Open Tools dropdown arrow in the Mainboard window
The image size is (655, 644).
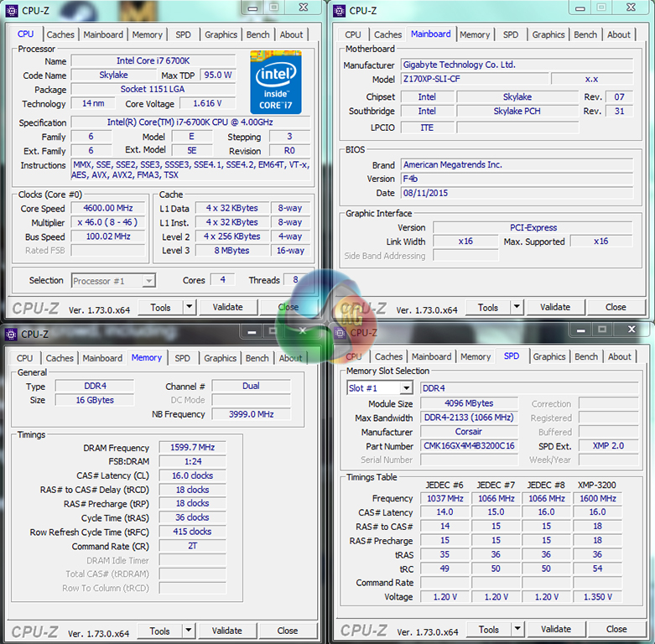516,308
